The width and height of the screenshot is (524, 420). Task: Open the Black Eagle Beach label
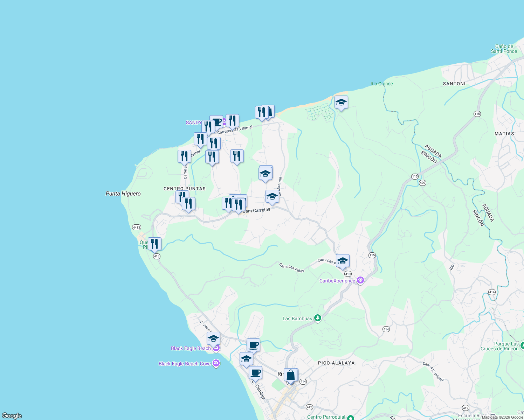(191, 348)
